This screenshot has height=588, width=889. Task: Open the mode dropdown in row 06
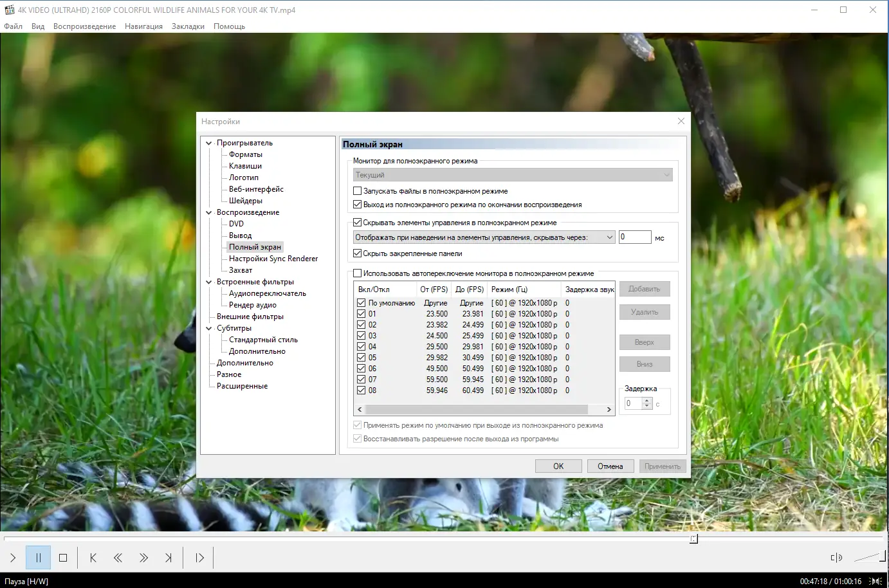(524, 369)
